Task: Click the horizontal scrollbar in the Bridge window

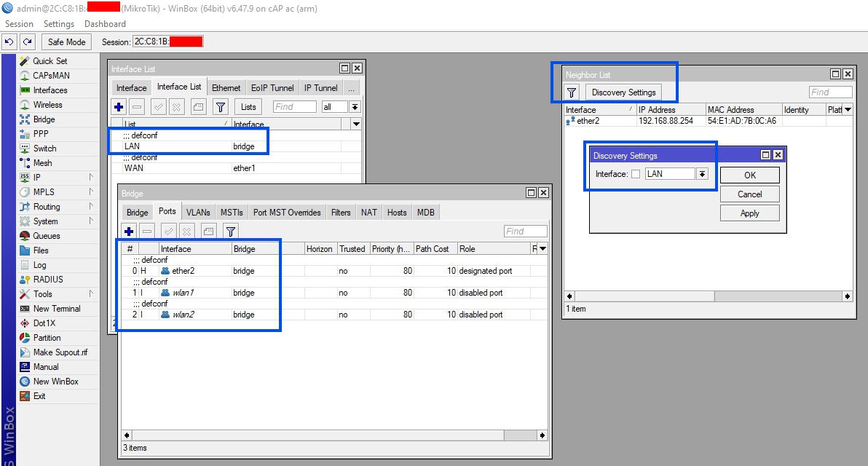Action: click(x=334, y=435)
